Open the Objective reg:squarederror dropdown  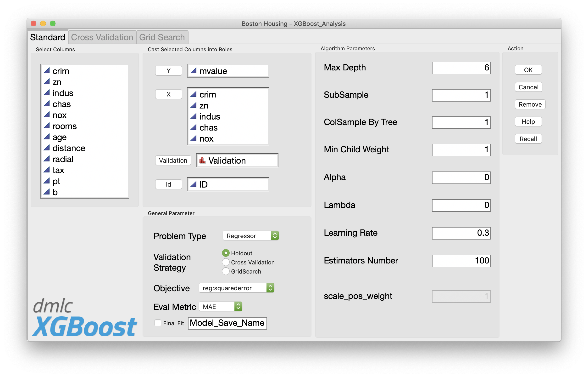pyautogui.click(x=236, y=288)
